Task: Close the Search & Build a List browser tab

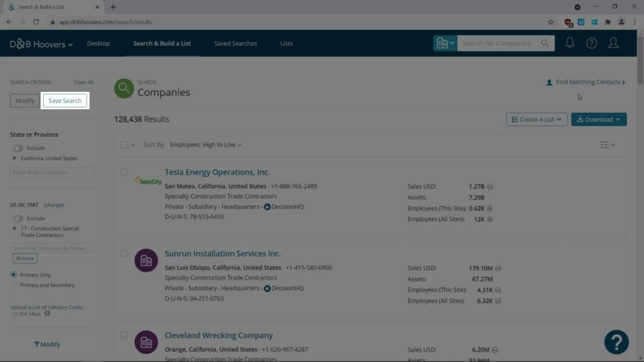Action: (x=97, y=7)
